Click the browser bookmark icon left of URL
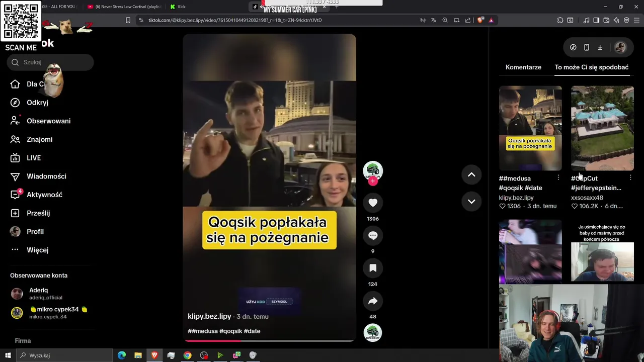 pyautogui.click(x=128, y=20)
